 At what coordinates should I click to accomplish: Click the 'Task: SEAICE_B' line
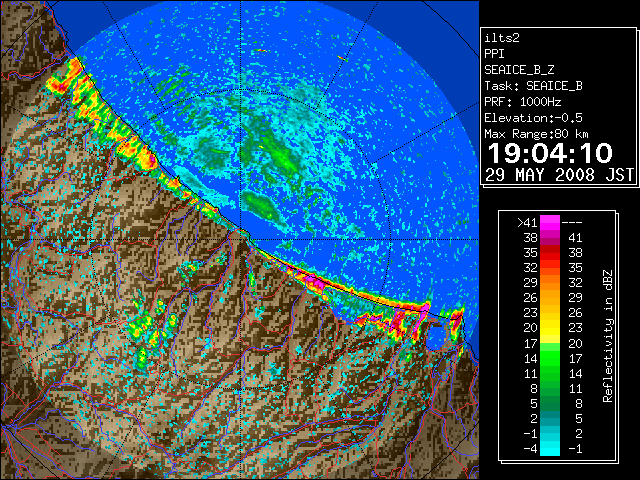(533, 86)
